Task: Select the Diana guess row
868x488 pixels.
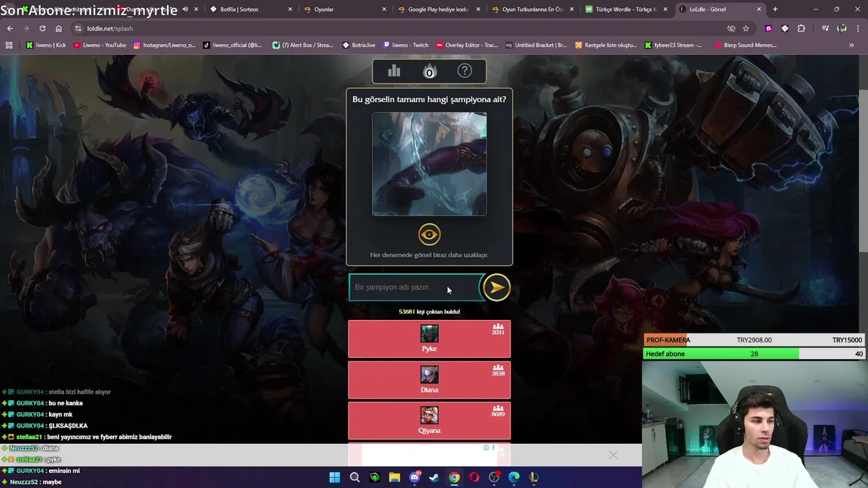Action: (429, 380)
